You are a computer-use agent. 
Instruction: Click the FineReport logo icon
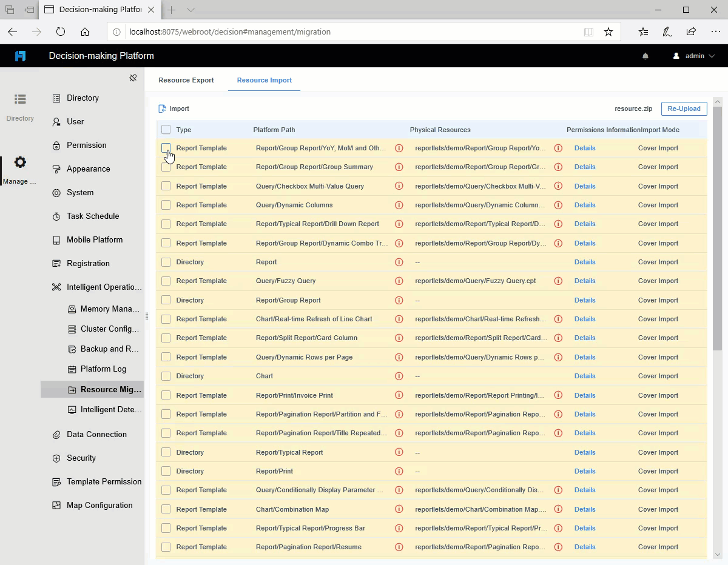pyautogui.click(x=20, y=56)
